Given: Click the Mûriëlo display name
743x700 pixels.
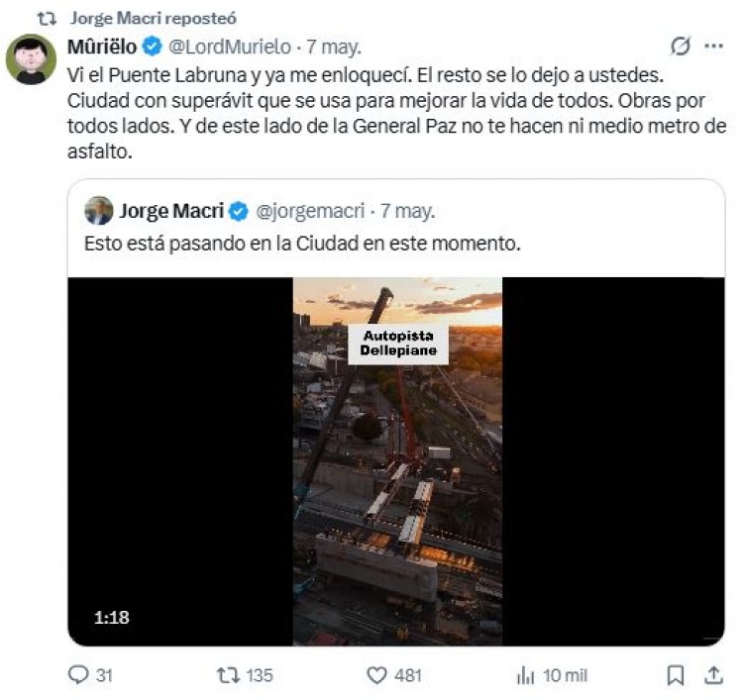Looking at the screenshot, I should [102, 47].
